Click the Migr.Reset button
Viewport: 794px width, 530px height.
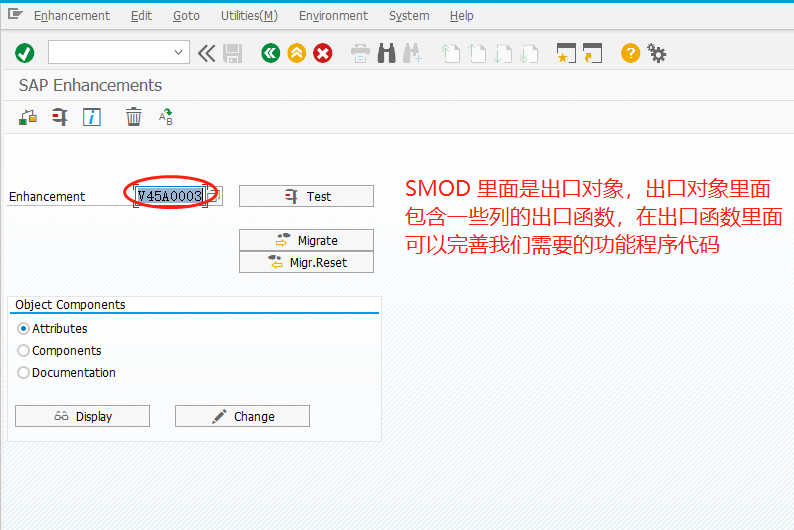[x=306, y=262]
